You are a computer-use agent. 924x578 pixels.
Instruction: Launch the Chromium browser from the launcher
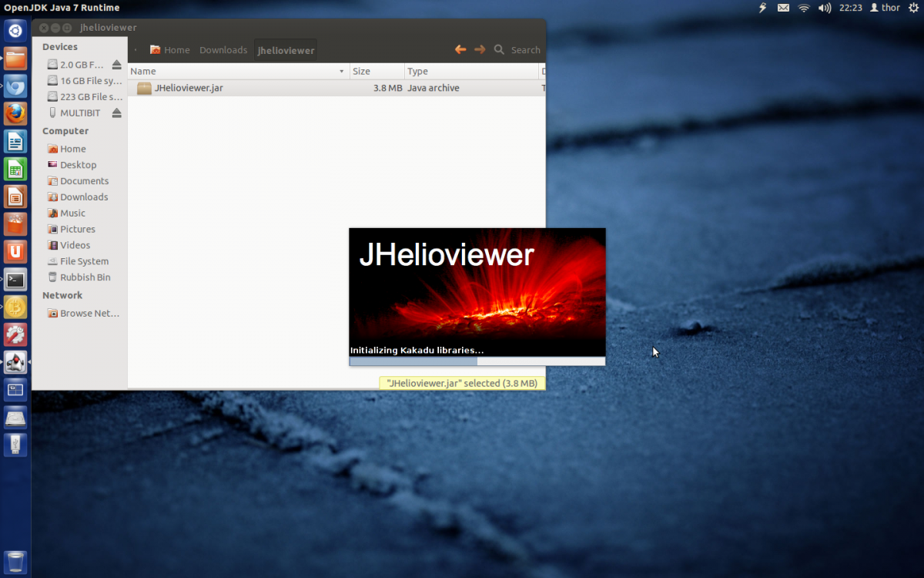(x=16, y=86)
